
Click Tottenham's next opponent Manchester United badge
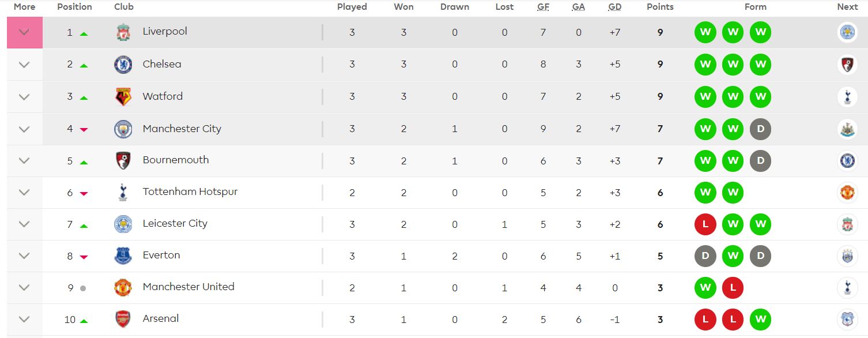[847, 193]
